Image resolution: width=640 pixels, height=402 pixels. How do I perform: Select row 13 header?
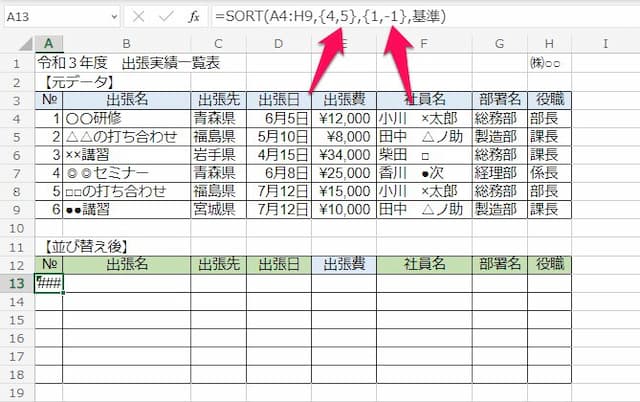coord(17,283)
